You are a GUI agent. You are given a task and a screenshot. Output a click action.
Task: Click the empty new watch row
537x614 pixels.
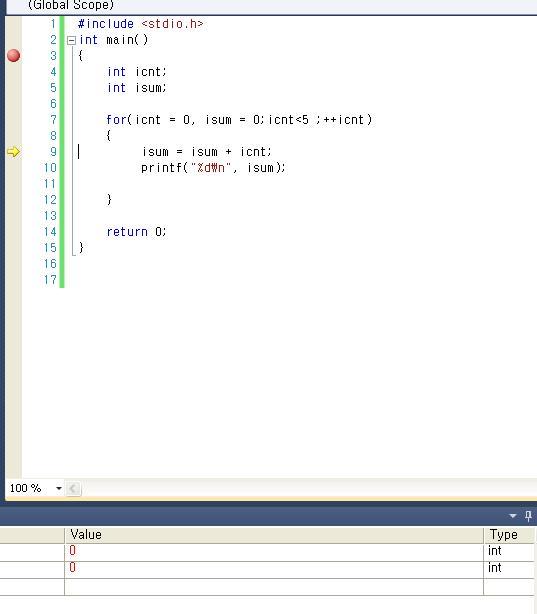pyautogui.click(x=268, y=587)
